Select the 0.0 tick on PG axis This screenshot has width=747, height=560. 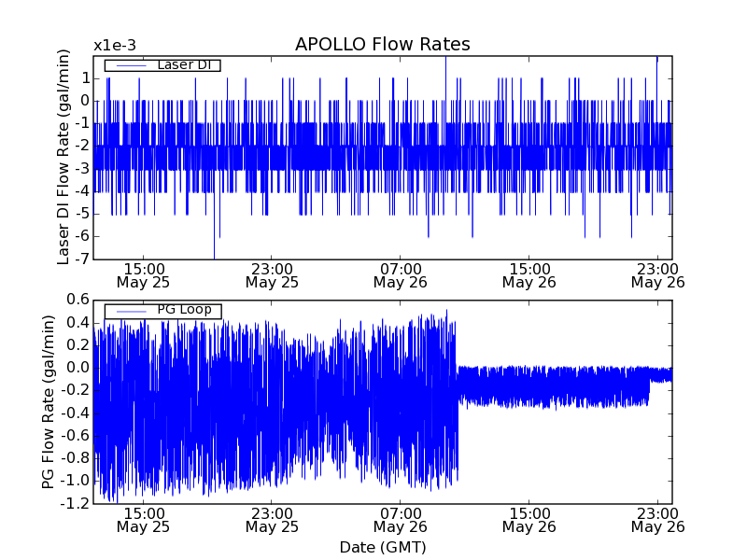tap(77, 368)
